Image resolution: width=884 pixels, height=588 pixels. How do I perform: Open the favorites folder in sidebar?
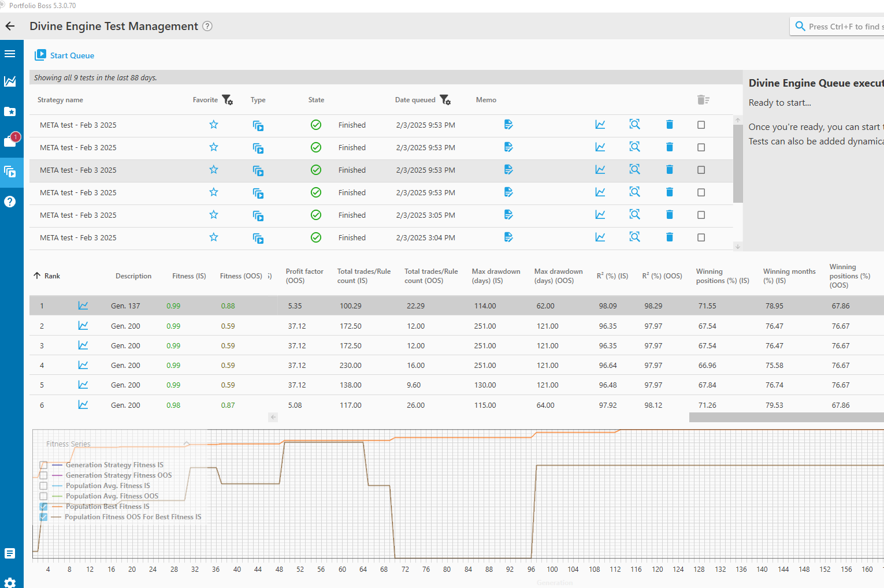(10, 111)
